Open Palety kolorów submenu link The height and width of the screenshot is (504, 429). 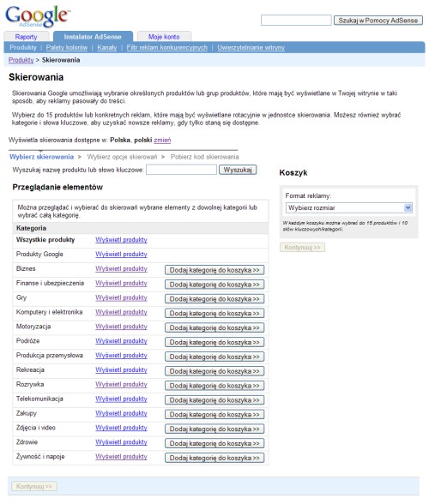[x=67, y=47]
